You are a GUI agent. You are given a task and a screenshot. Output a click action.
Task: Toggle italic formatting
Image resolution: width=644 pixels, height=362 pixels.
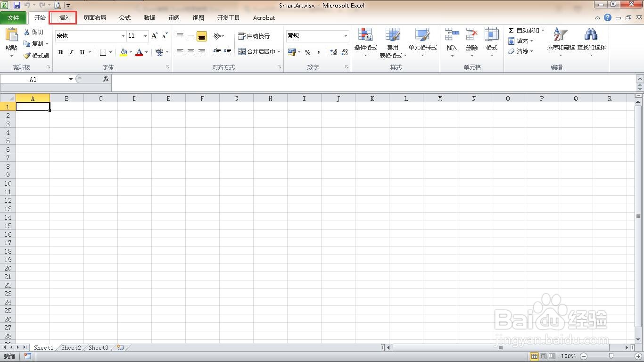click(71, 52)
